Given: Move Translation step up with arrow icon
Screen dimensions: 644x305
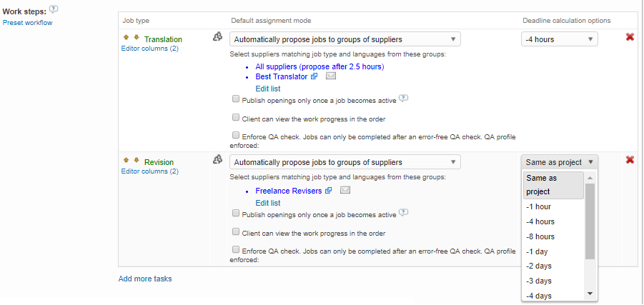Looking at the screenshot, I should 127,38.
